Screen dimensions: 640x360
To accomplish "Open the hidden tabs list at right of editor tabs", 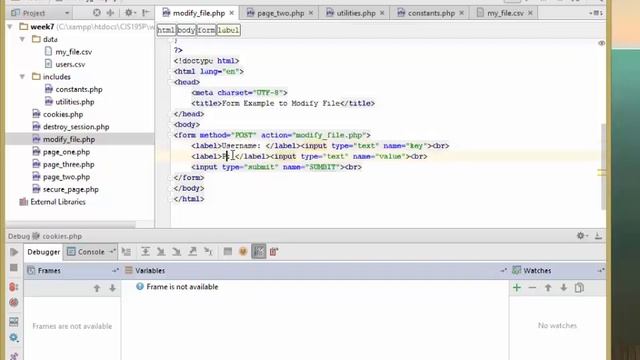I will pyautogui.click(x=596, y=13).
